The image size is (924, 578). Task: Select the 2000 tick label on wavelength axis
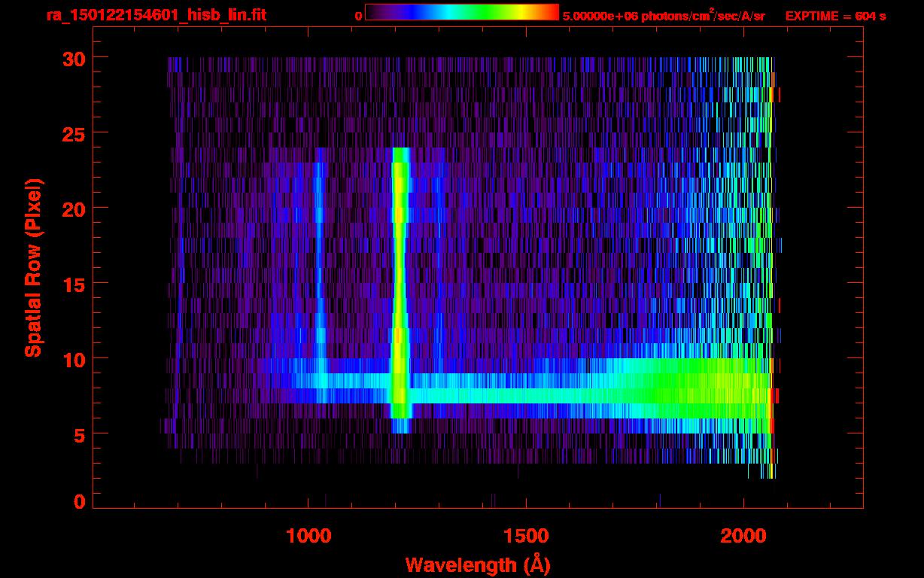pos(743,535)
